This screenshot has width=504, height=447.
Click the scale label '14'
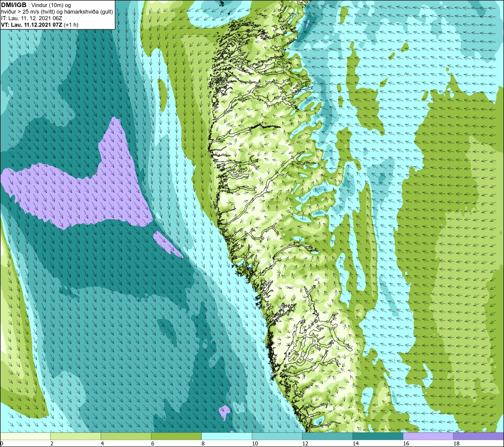pos(355,443)
